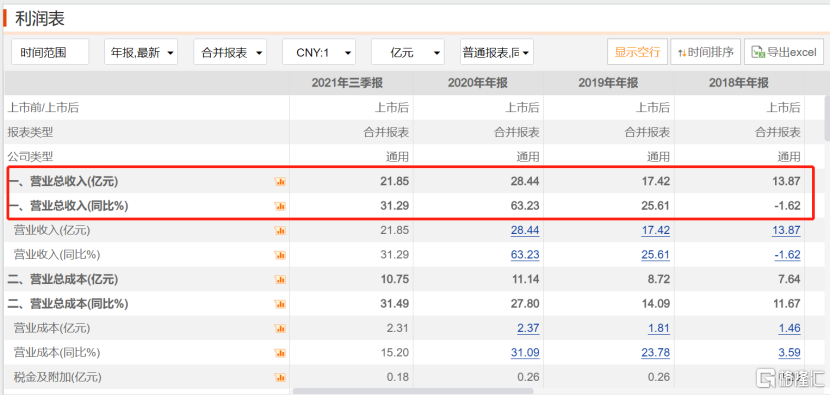Viewport: 831px width, 395px height.
Task: Click 2021年三季报 营业总成本 value 10.75
Action: [x=394, y=279]
